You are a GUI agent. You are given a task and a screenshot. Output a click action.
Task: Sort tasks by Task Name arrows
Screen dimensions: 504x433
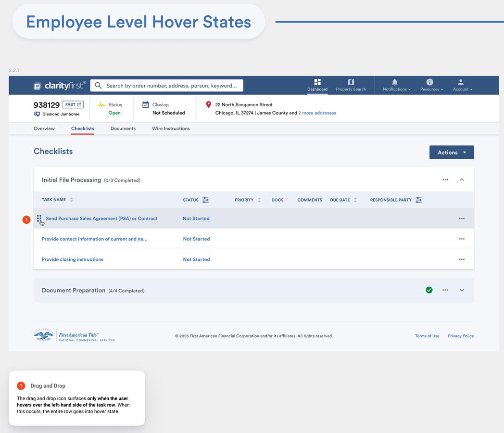click(72, 200)
